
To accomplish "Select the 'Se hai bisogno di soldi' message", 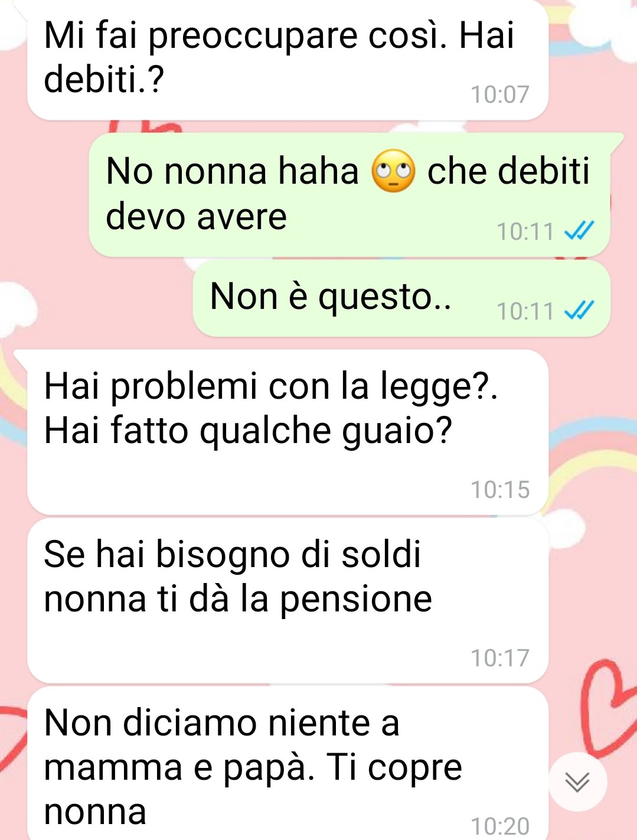I will pos(288,601).
